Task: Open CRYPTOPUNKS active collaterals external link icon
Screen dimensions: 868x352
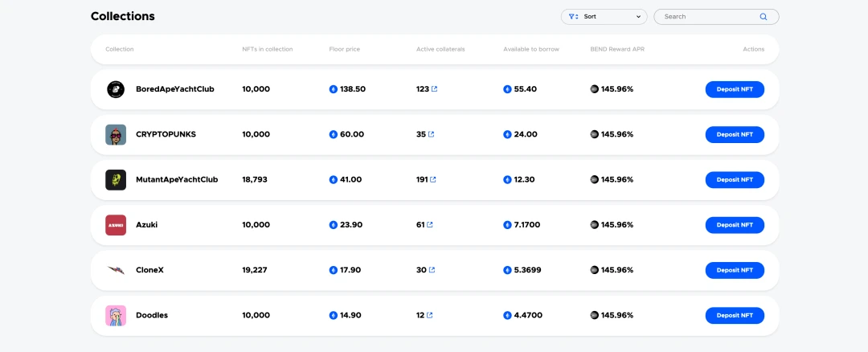Action: tap(432, 134)
